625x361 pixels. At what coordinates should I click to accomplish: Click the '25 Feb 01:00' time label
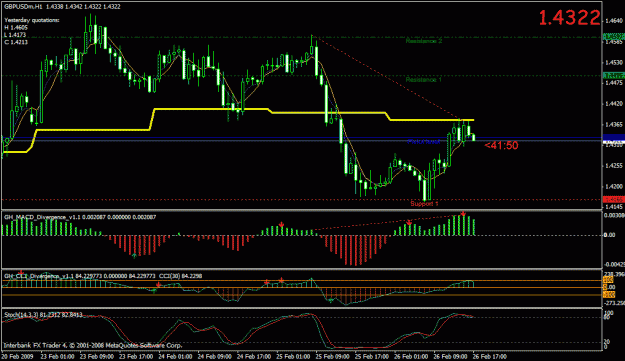point(293,356)
